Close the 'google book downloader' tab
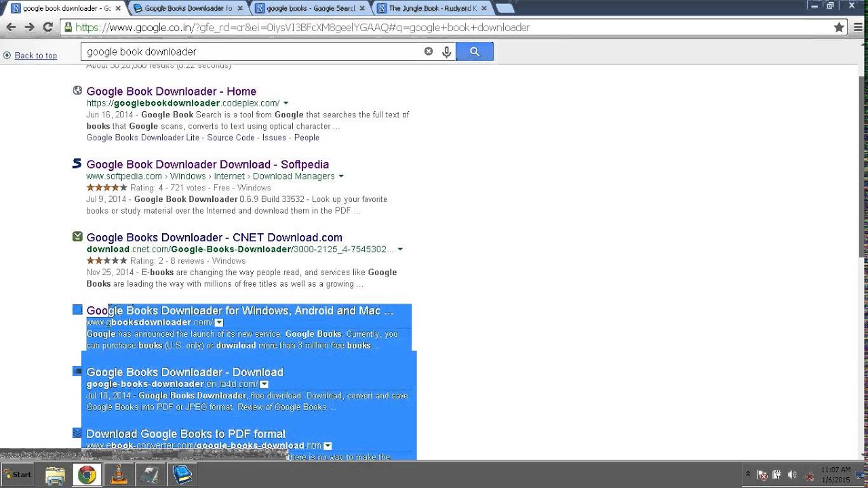The height and width of the screenshot is (488, 868). click(x=118, y=9)
